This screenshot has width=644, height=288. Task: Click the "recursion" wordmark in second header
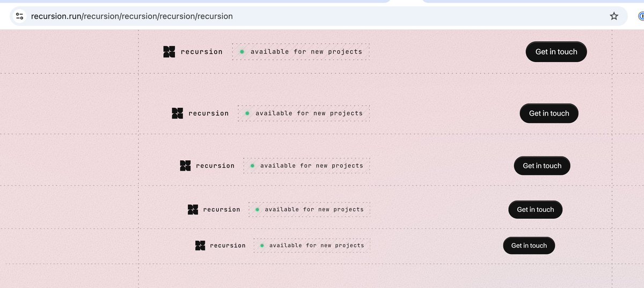(x=208, y=114)
